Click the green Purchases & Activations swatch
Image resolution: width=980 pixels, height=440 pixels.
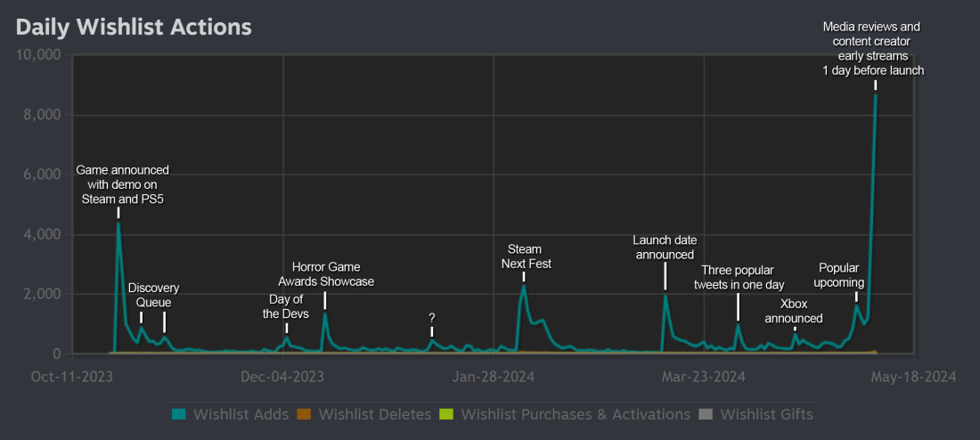pyautogui.click(x=445, y=414)
